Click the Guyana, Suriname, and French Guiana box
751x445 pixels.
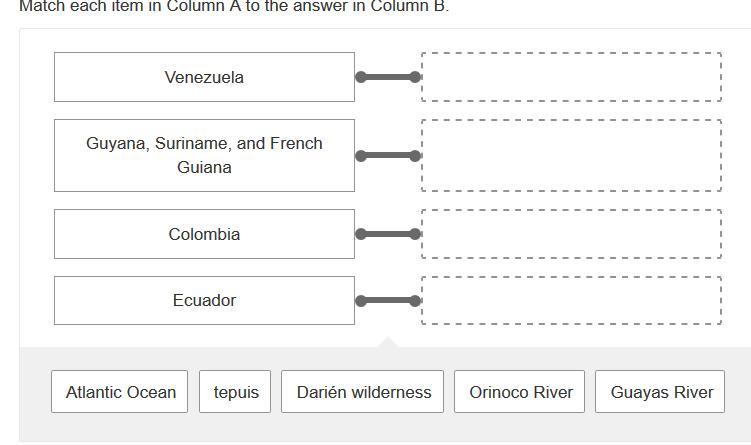click(204, 155)
